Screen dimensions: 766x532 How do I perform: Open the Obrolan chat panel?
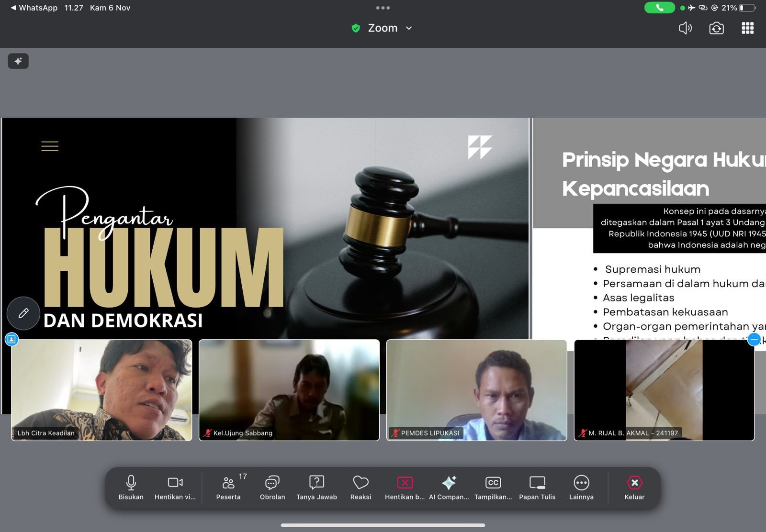click(272, 487)
